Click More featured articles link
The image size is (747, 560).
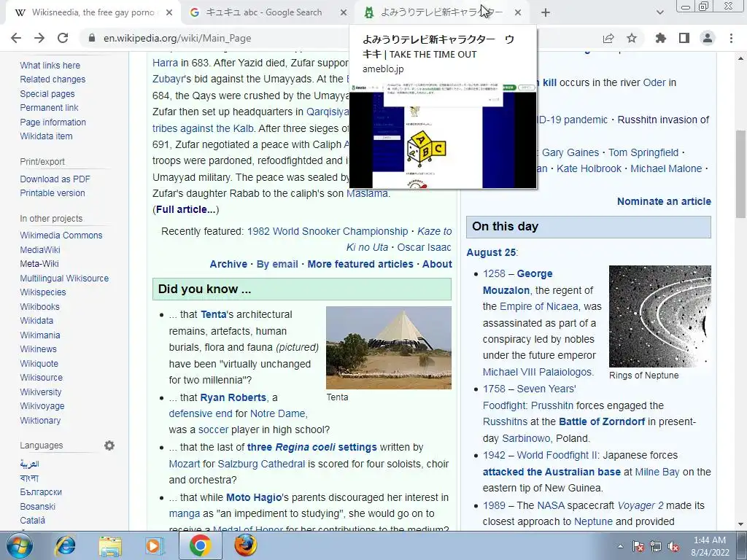pos(360,264)
